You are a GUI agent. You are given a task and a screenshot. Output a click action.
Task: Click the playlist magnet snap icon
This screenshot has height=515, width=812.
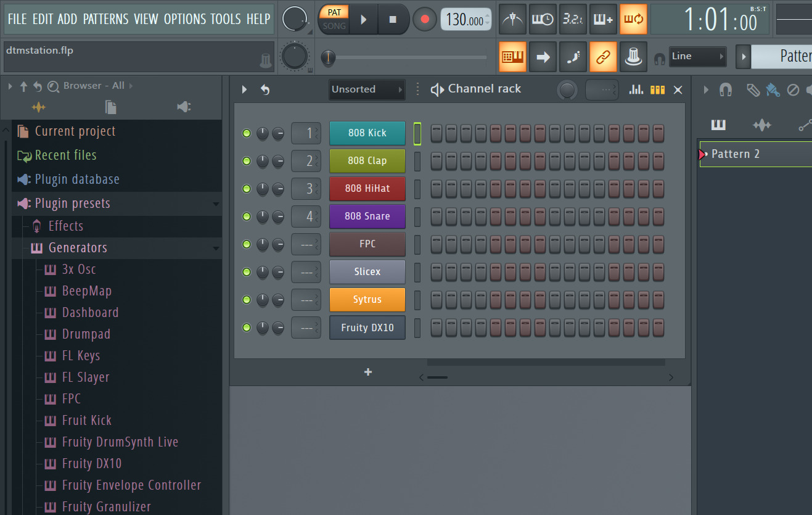726,90
